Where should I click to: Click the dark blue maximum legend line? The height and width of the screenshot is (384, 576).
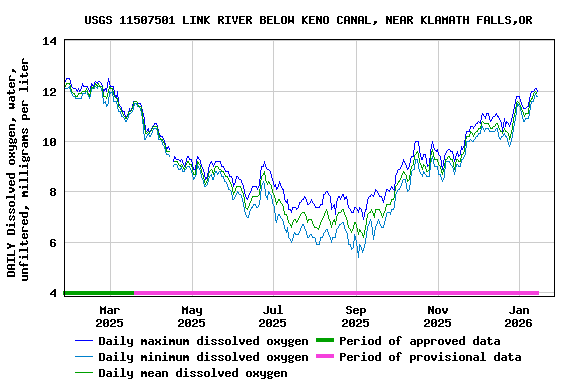click(84, 341)
